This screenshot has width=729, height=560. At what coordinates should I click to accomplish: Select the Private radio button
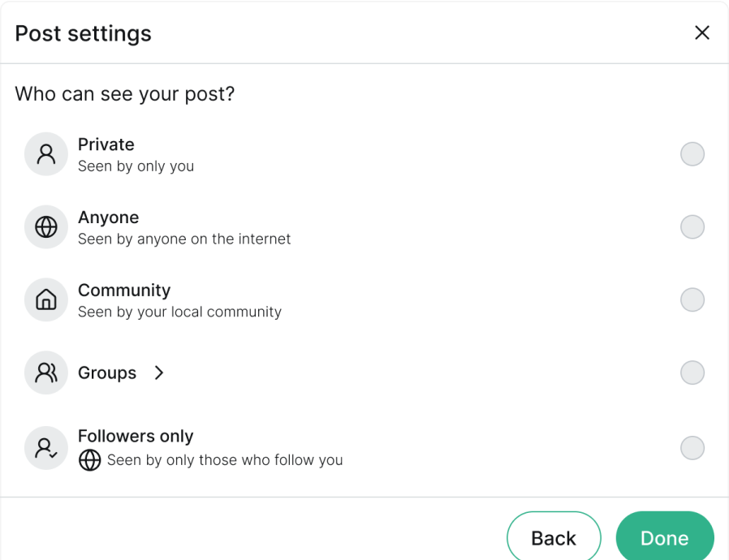[692, 154]
